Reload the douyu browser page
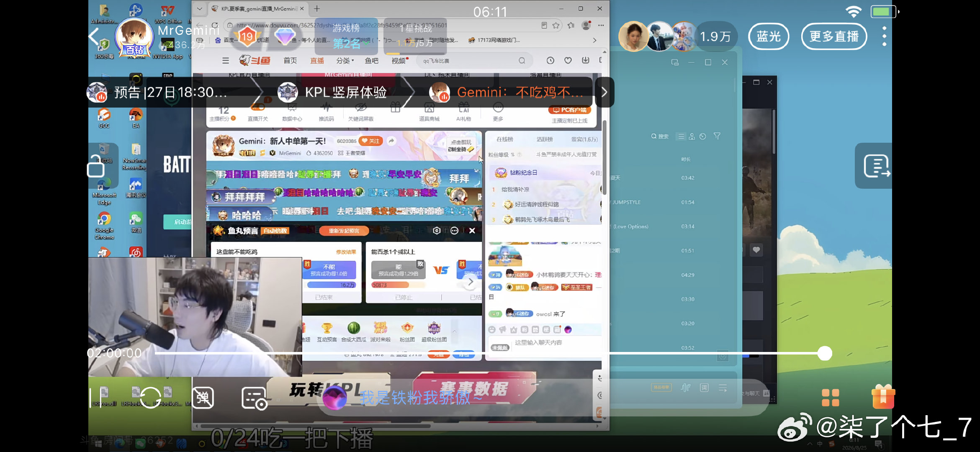The height and width of the screenshot is (452, 980). coord(215,25)
